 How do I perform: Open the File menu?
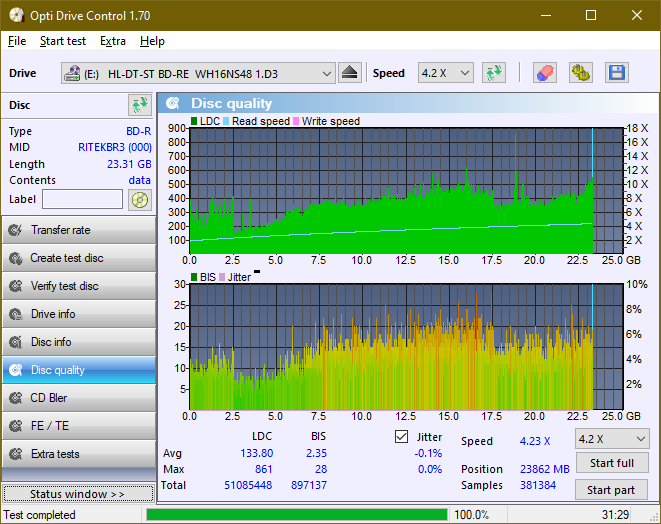coord(17,41)
